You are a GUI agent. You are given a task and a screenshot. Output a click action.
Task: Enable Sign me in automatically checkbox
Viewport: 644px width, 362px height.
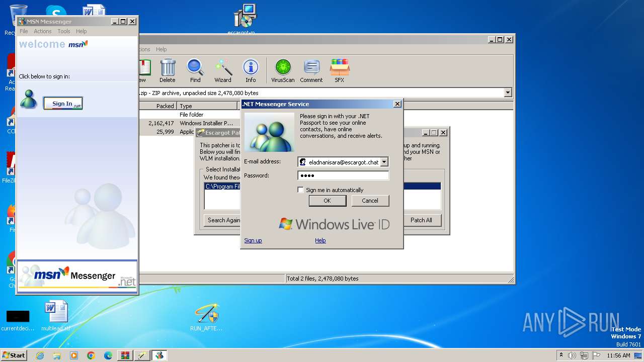point(301,190)
